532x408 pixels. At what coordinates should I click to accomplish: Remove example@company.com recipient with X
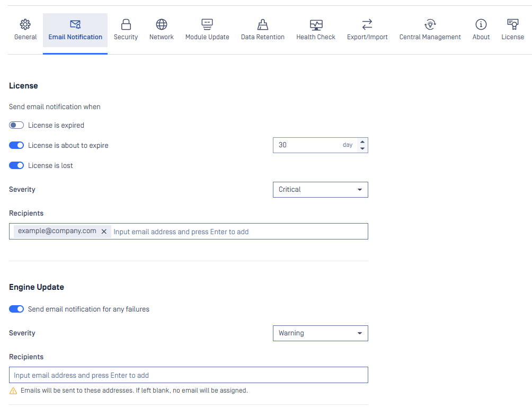(x=104, y=232)
